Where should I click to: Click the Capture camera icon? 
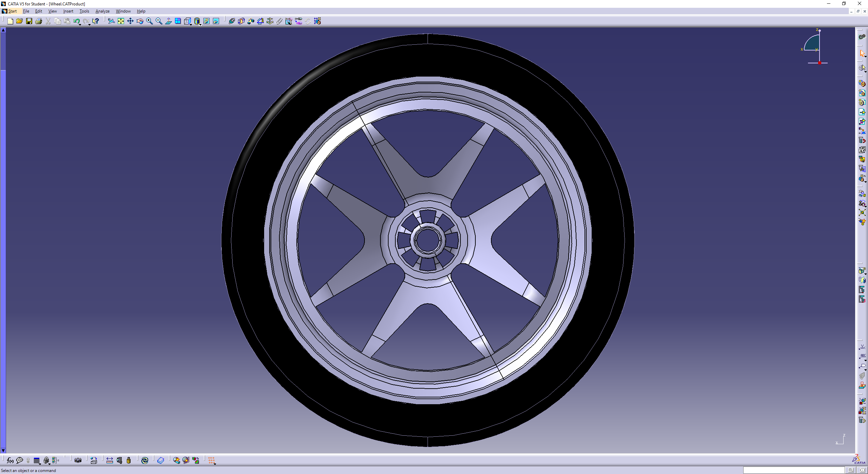78,460
